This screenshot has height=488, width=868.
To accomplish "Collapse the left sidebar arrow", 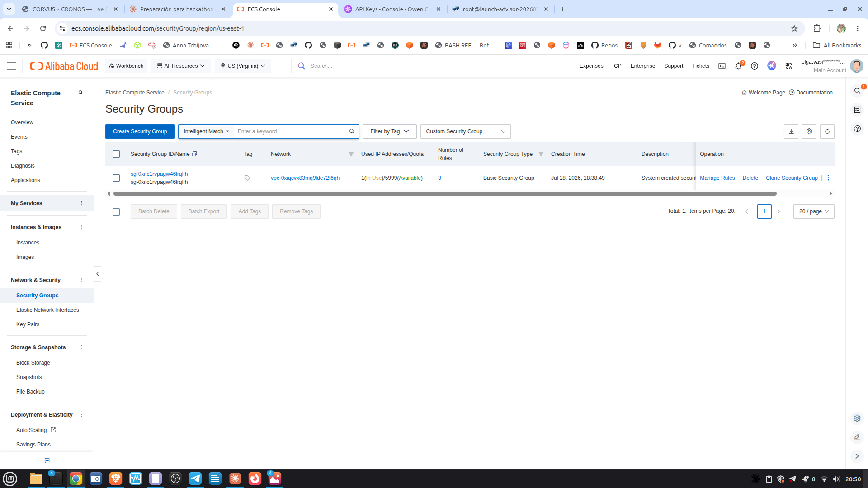I will pyautogui.click(x=98, y=274).
